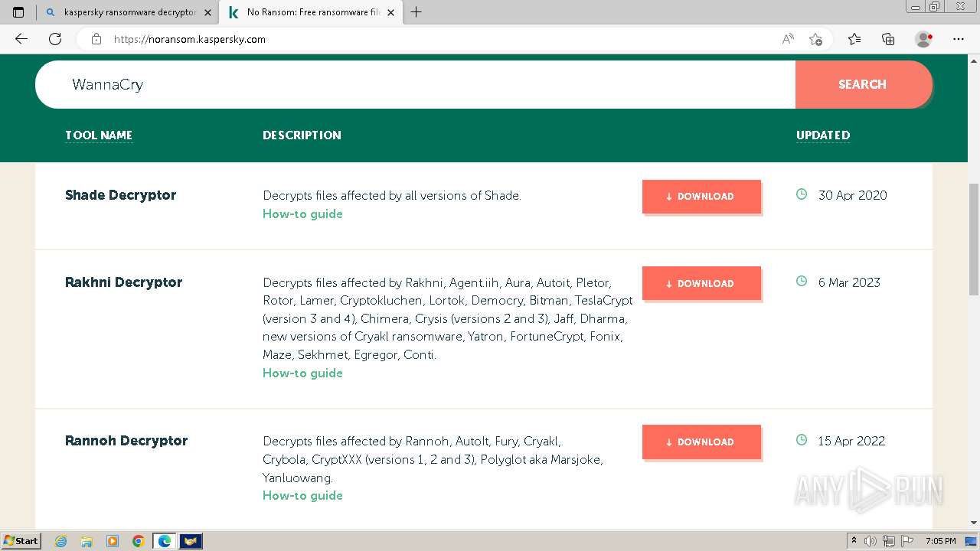Screen dimensions: 980x551
Task: Click the 30 Apr 2020 date
Action: click(852, 195)
